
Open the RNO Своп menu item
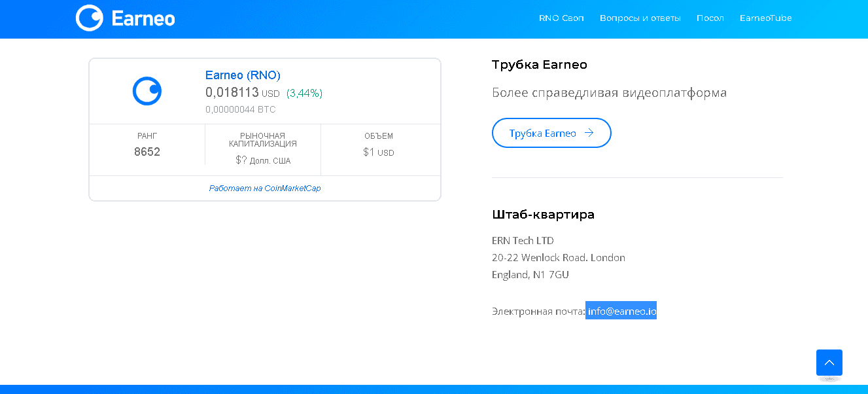(x=560, y=18)
